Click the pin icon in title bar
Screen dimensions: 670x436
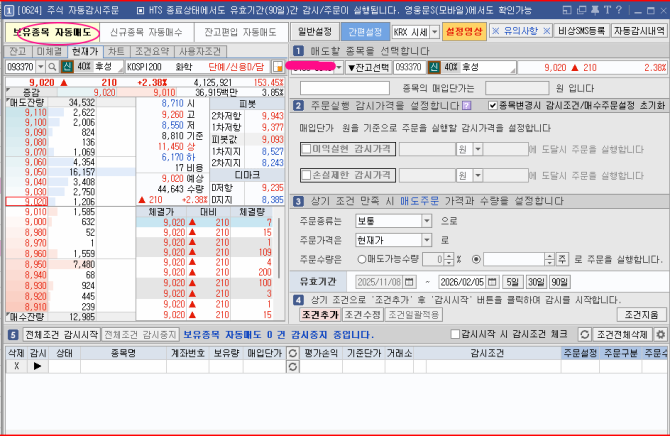[x=595, y=8]
